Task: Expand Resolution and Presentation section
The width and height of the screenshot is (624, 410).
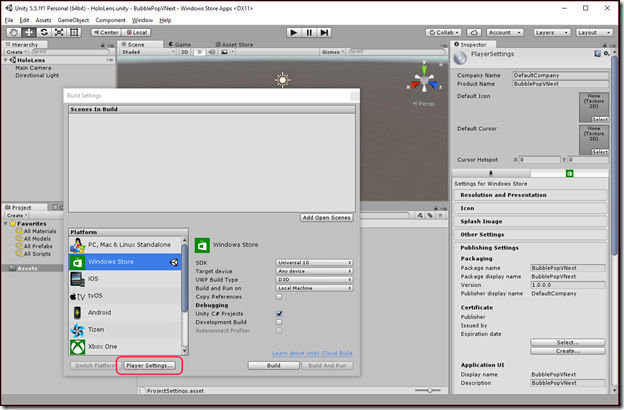Action: pos(530,195)
